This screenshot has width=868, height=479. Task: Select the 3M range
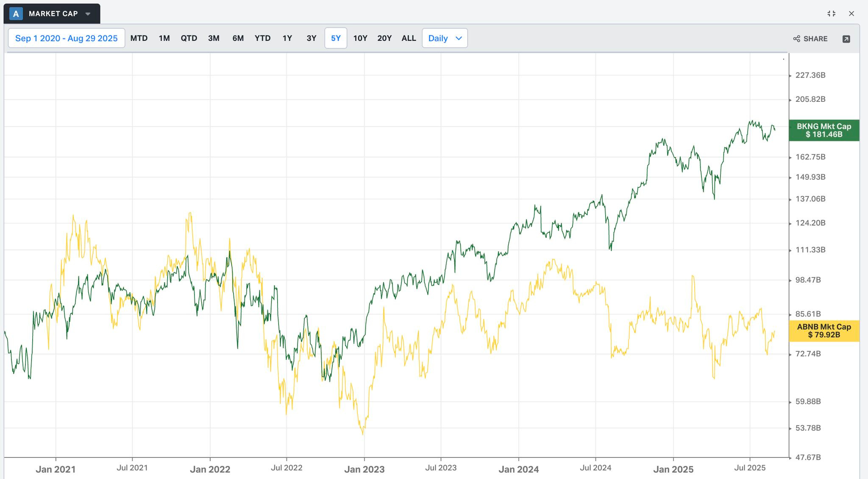tap(214, 38)
